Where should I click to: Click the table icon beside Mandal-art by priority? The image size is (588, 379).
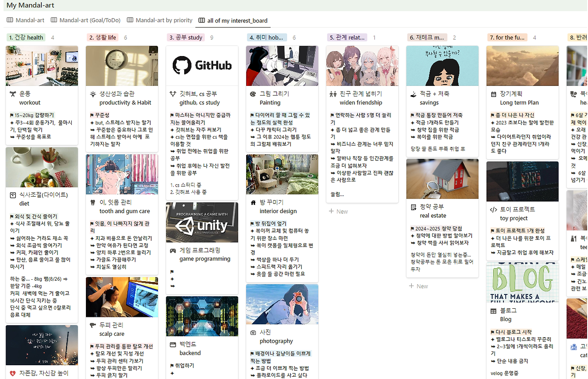[x=130, y=20]
